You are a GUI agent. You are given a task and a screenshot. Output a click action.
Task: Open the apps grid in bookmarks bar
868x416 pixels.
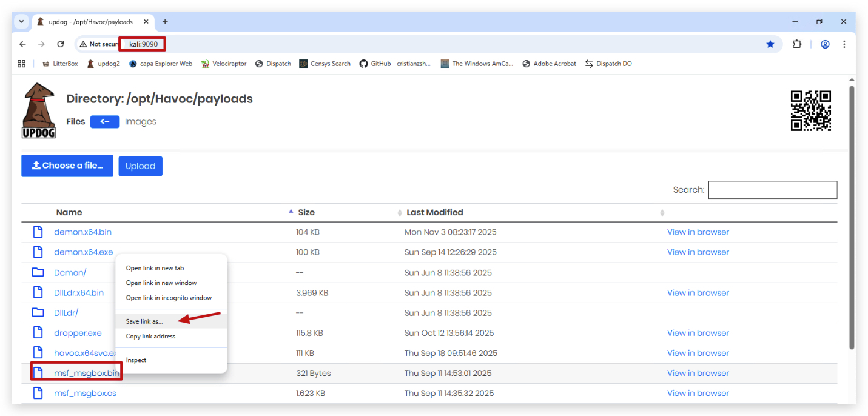pyautogui.click(x=22, y=64)
